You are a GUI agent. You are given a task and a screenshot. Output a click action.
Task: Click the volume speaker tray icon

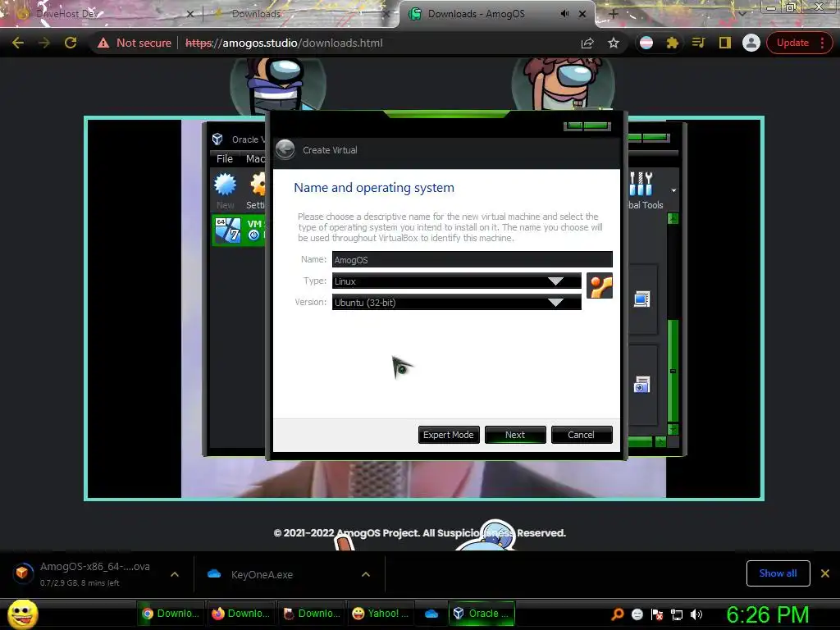[x=696, y=614]
